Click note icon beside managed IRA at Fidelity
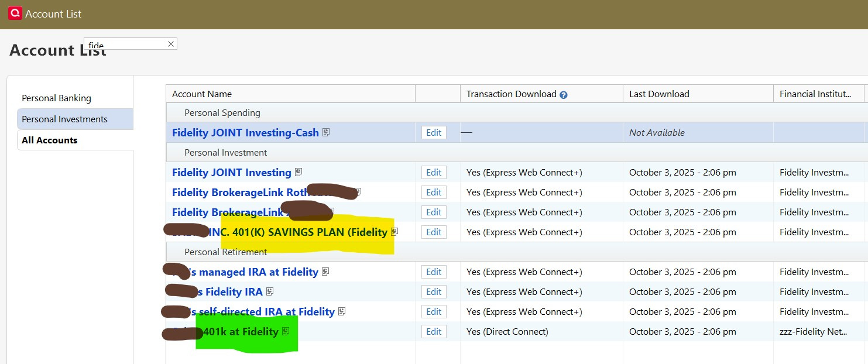Image resolution: width=868 pixels, height=364 pixels. 325,272
